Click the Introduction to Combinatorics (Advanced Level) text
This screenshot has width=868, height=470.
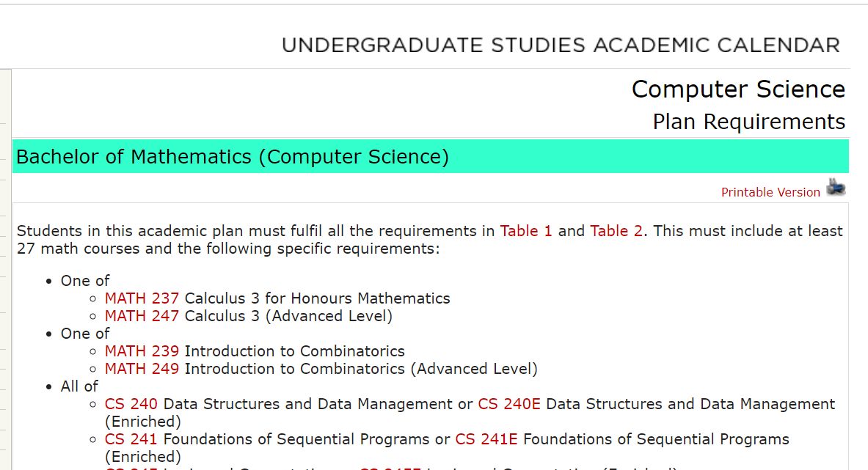[x=361, y=369]
